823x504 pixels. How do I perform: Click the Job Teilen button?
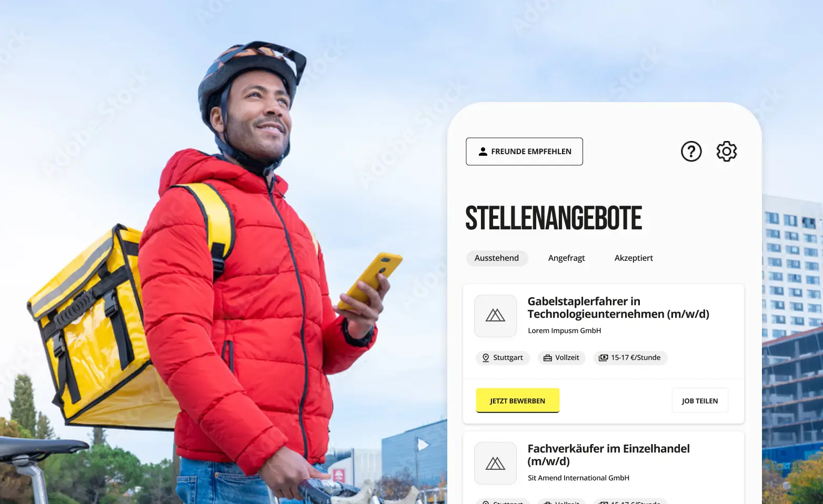tap(700, 400)
